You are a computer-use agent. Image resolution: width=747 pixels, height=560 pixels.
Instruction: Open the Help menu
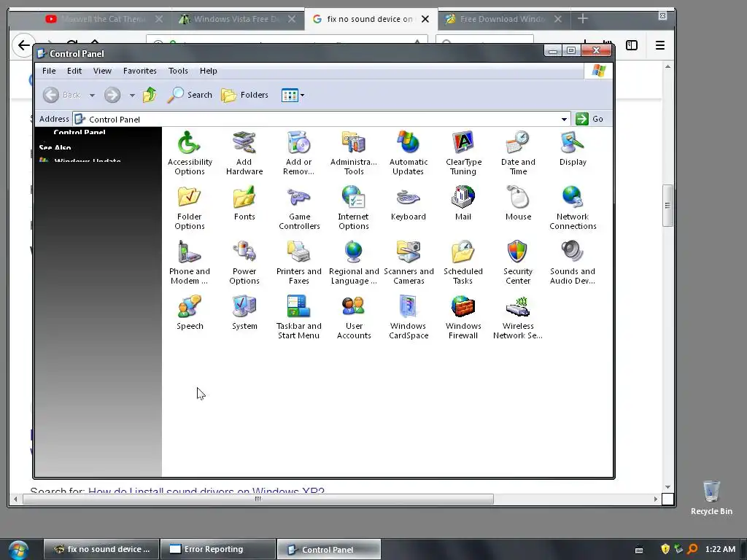[208, 71]
